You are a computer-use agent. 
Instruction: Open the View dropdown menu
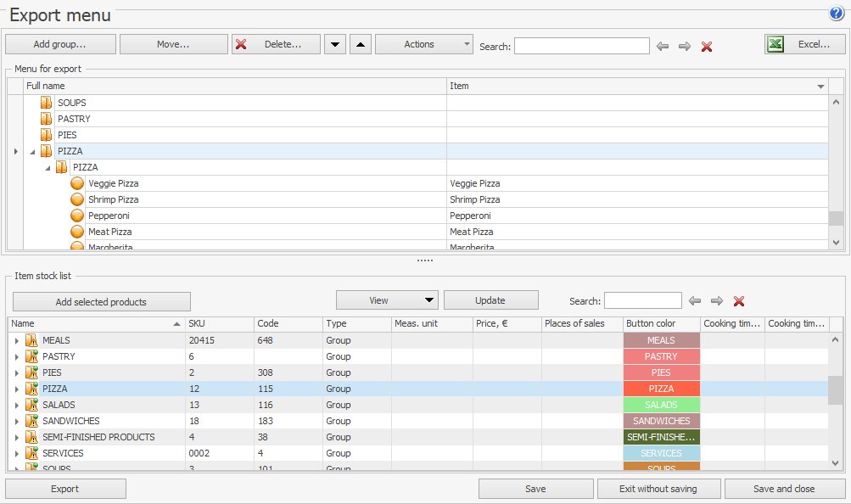387,300
